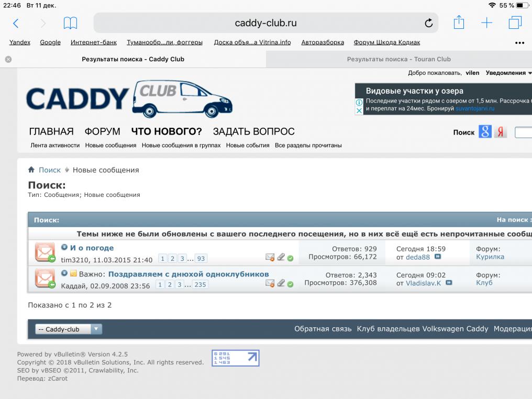The image size is (532, 399).
Task: Open Лента активности submenu link
Action: (55, 146)
